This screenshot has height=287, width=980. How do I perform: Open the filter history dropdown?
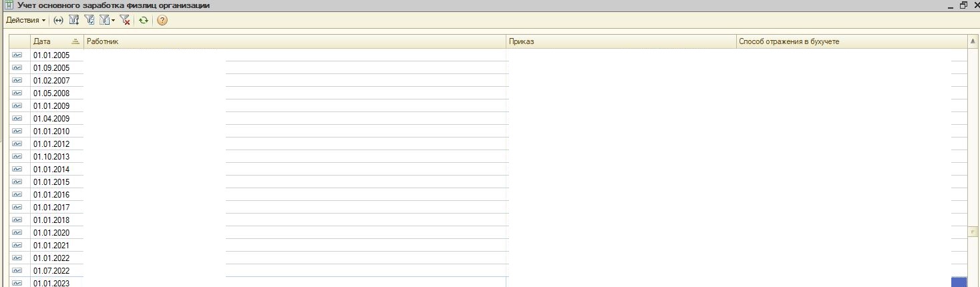point(107,21)
